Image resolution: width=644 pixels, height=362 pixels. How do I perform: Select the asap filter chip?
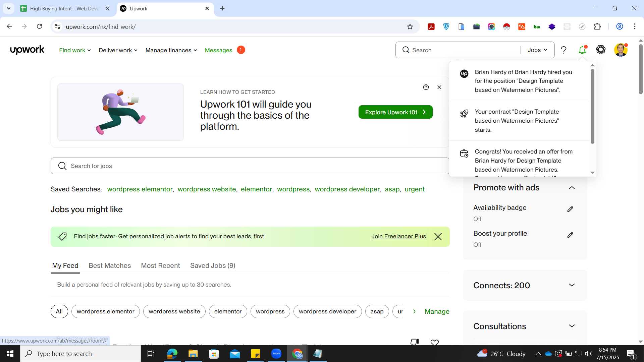[x=377, y=311]
